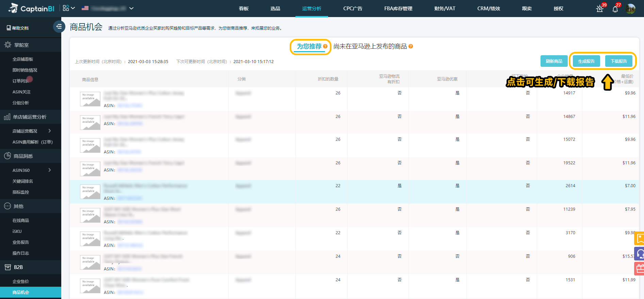Open the ASIN link in the 11239 row
Image resolution: width=644 pixels, height=299 pixels.
(x=130, y=222)
